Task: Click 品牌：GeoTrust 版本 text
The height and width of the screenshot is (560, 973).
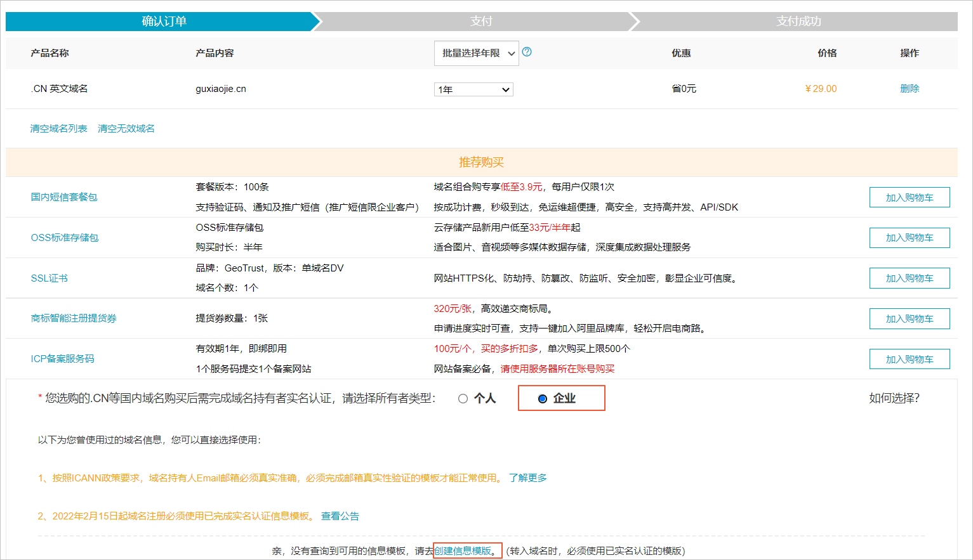Action: [270, 268]
